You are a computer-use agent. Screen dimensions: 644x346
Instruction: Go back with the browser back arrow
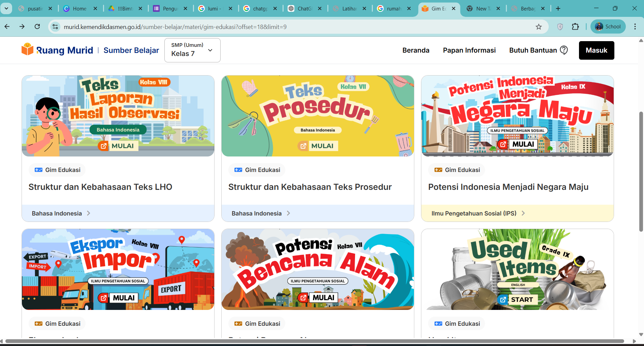7,27
